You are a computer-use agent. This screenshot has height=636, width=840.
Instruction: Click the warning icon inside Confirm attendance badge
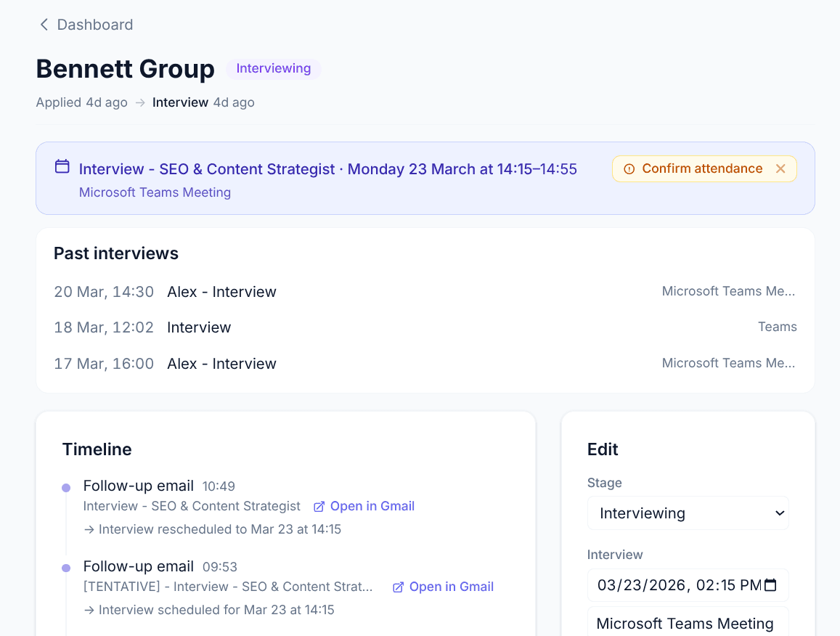(629, 168)
